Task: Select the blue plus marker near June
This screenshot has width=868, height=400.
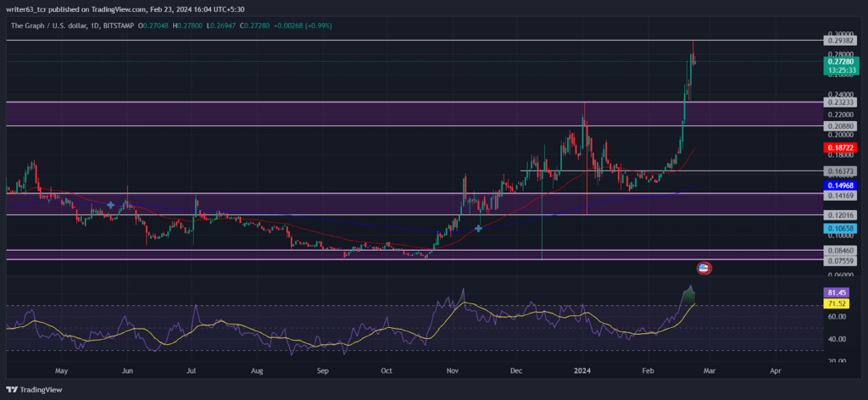Action: tap(110, 205)
